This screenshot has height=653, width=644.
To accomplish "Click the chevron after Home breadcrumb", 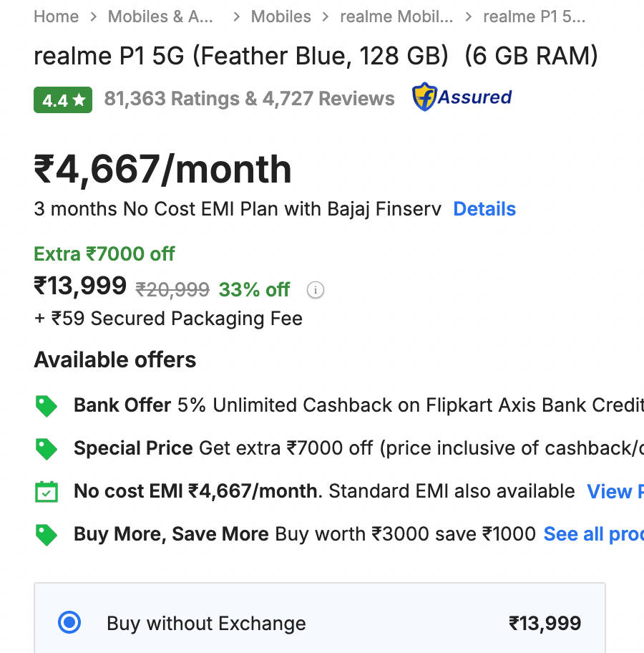I will coord(93,16).
